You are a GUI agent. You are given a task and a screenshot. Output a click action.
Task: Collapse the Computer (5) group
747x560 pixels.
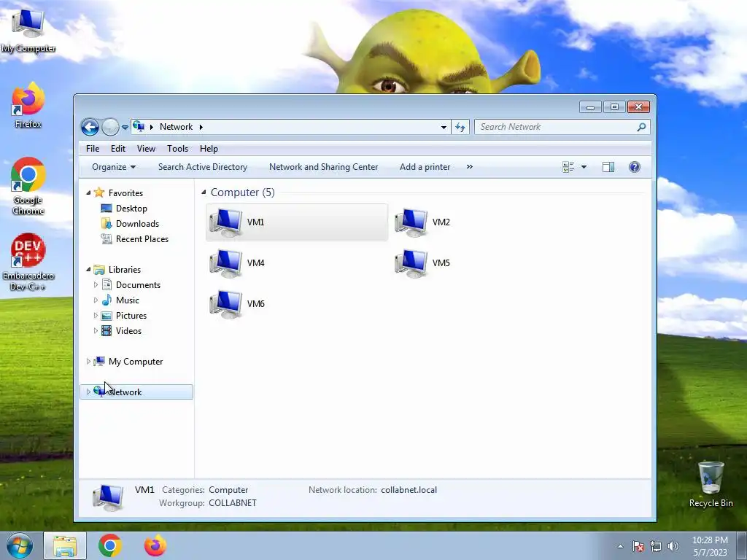pos(204,192)
